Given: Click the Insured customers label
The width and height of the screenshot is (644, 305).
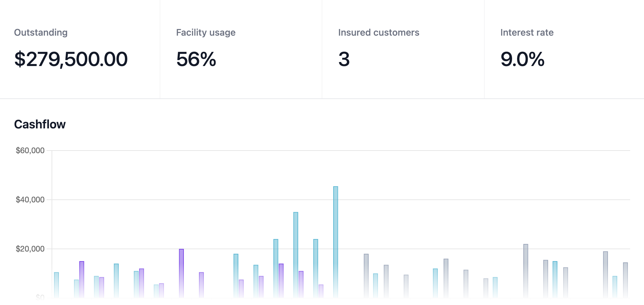Looking at the screenshot, I should point(379,32).
